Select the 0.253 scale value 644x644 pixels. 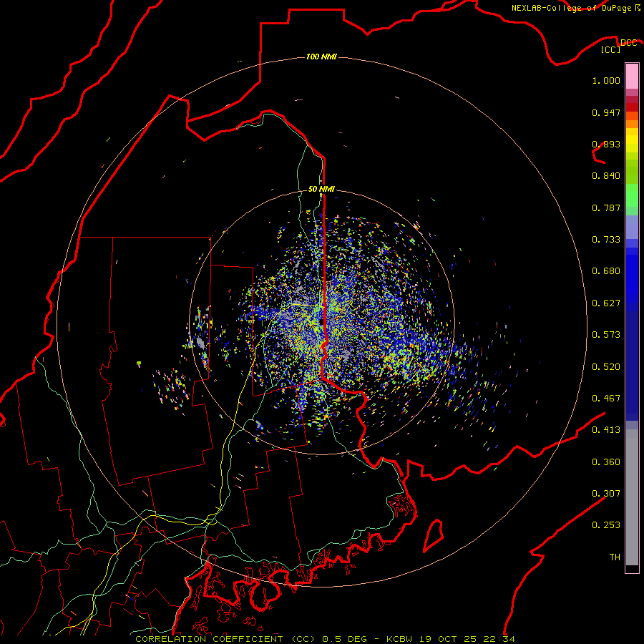[x=606, y=525]
